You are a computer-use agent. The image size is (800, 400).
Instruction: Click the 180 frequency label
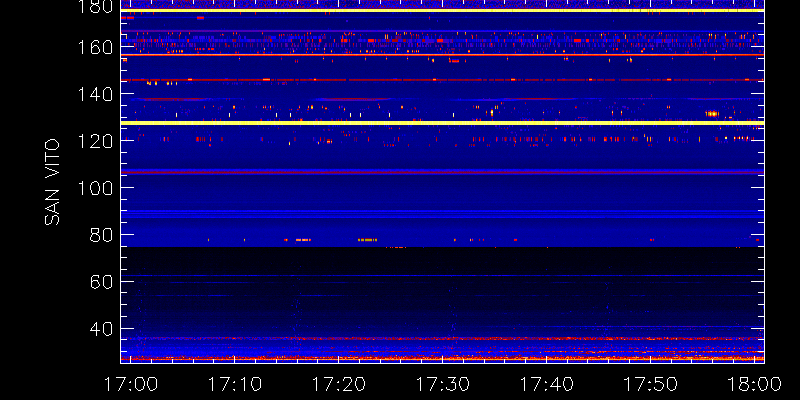pos(96,7)
